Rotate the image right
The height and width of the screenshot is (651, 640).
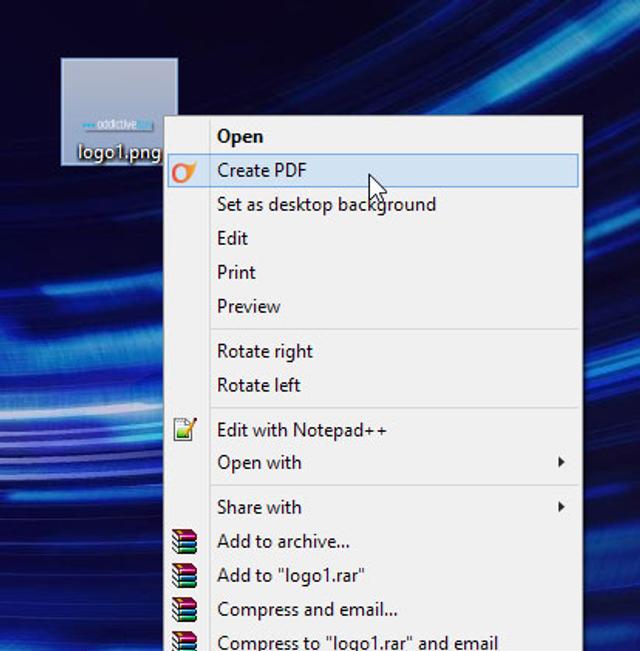tap(265, 351)
